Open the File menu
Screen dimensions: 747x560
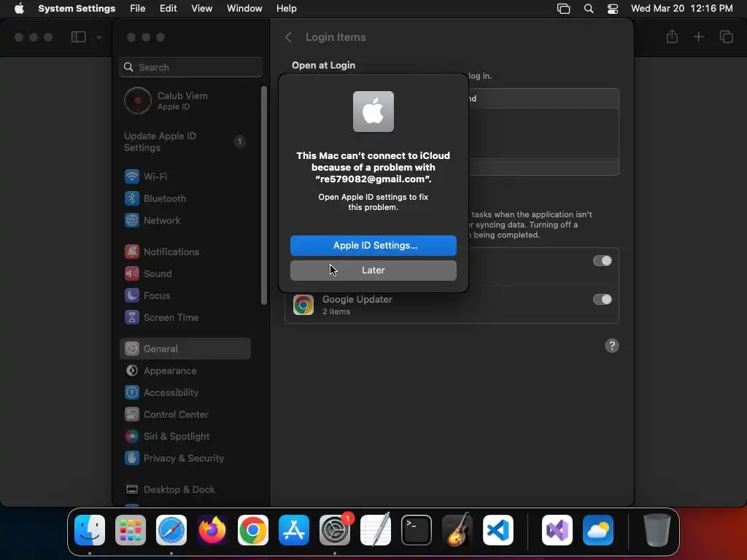[x=137, y=9]
